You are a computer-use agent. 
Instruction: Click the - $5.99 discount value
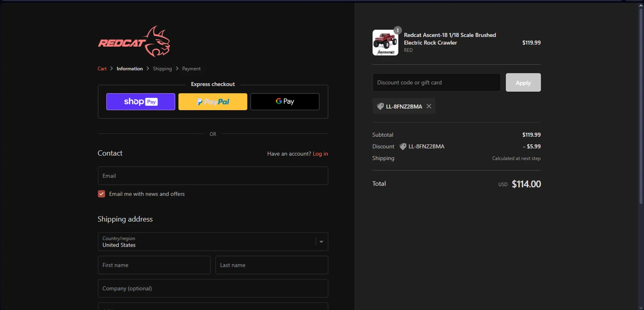[532, 147]
